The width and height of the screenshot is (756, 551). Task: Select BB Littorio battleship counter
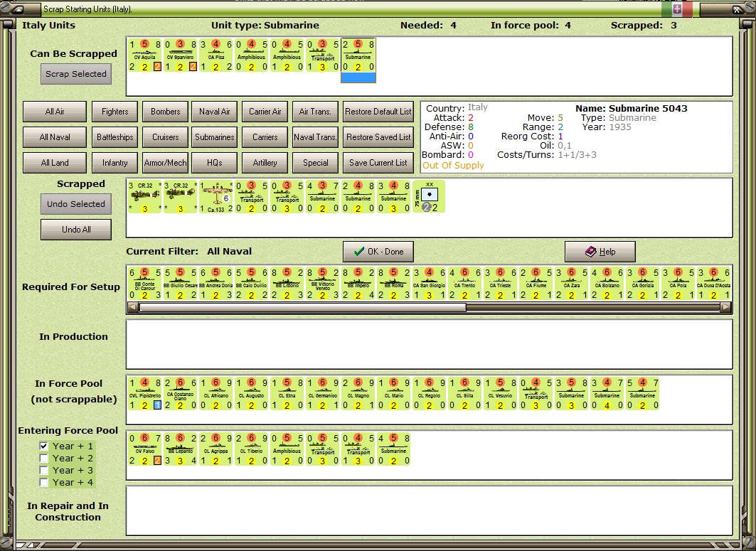287,284
